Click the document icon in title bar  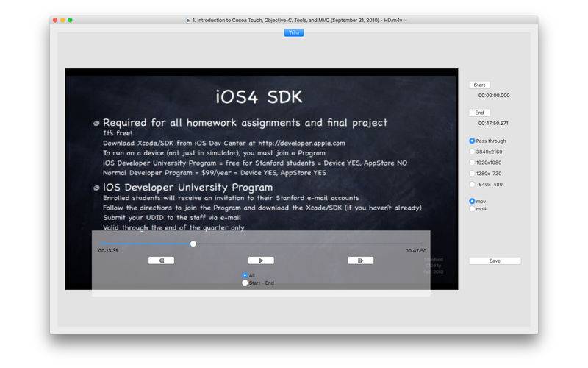pos(188,21)
